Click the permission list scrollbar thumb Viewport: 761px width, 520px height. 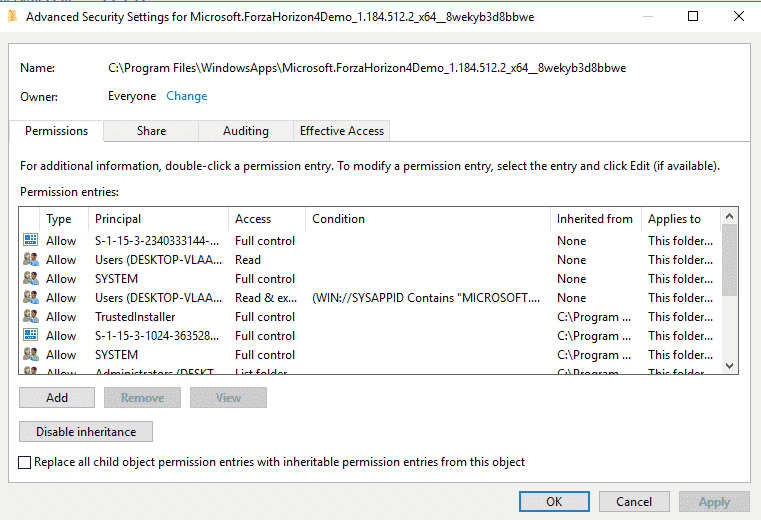(x=729, y=260)
